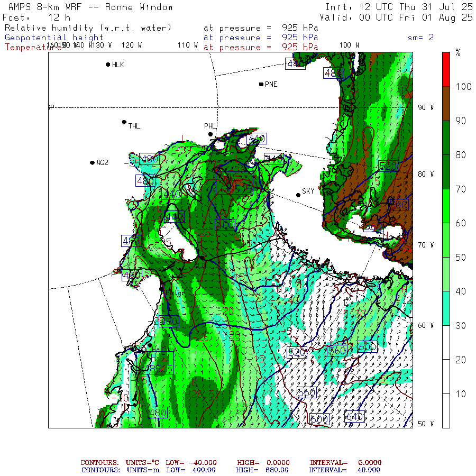
Task: Click the red '-28.5' temperature label
Action: pyautogui.click(x=200, y=395)
